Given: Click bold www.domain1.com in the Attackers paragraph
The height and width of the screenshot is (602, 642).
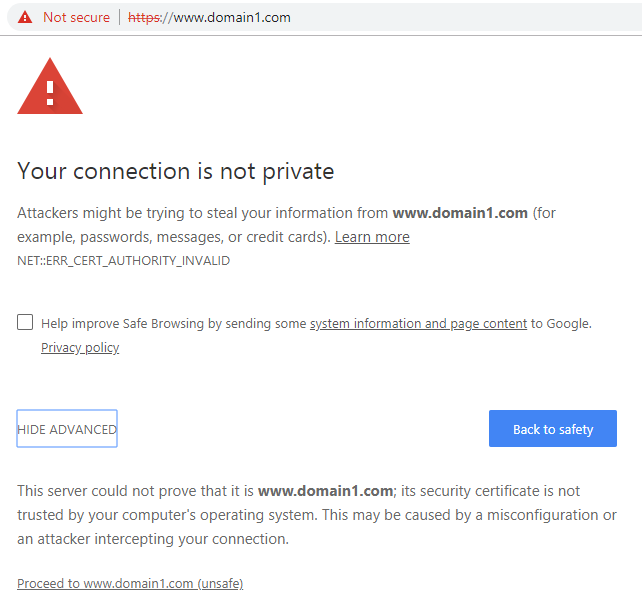Looking at the screenshot, I should pyautogui.click(x=460, y=213).
